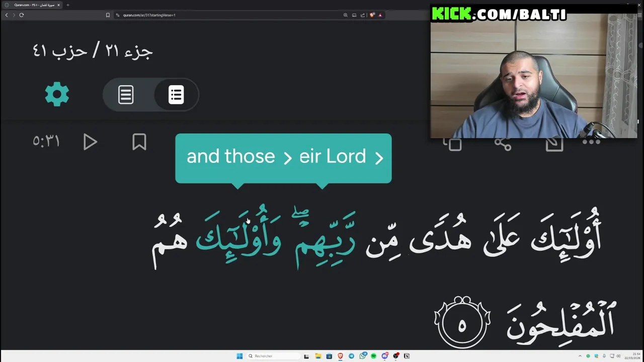This screenshot has height=362, width=644.
Task: Click the جزء ٢١ / حزب ٤١ heading
Action: [93, 50]
